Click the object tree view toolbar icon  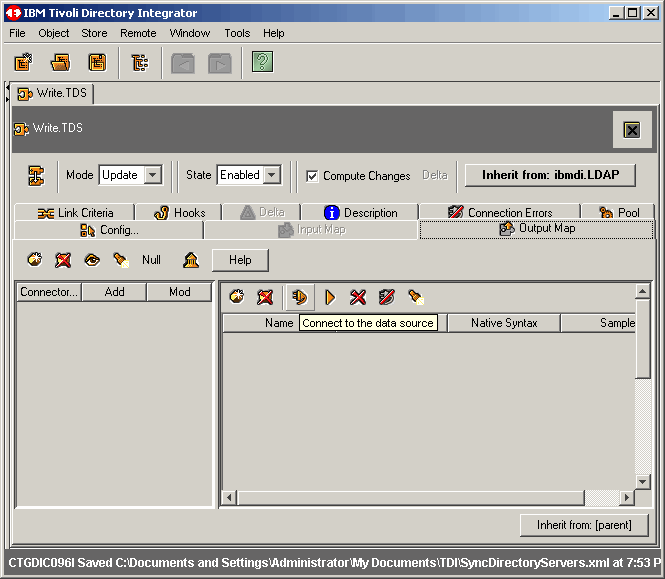click(140, 63)
